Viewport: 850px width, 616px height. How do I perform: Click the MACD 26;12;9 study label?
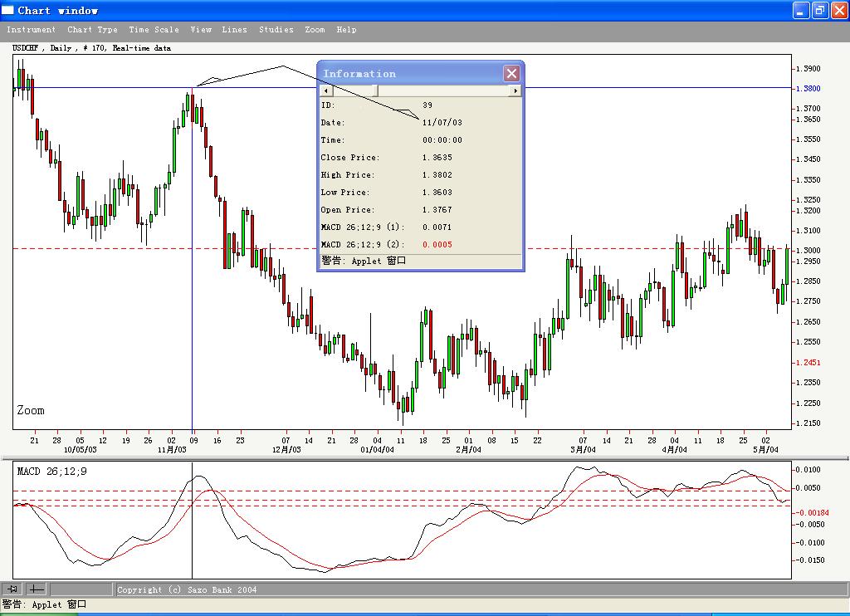pos(51,472)
